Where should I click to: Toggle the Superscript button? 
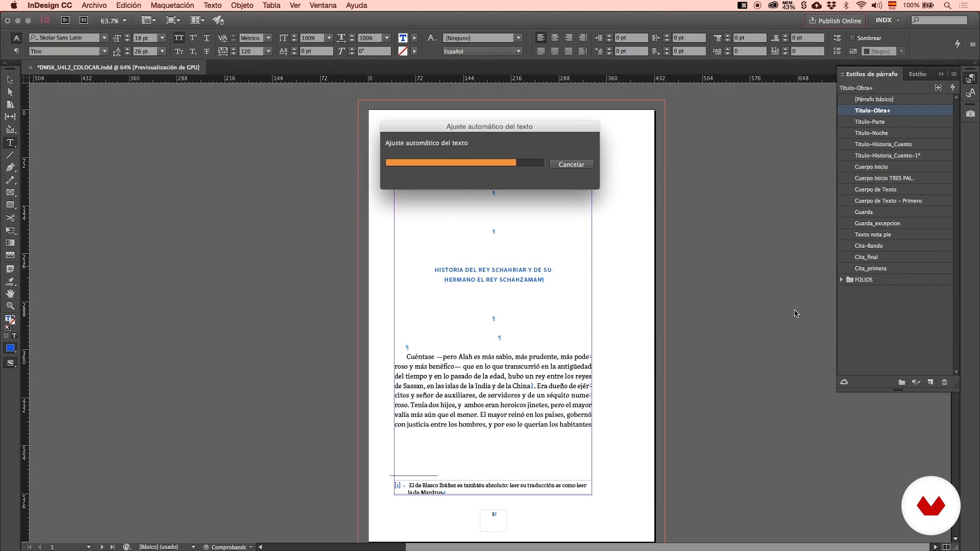tap(193, 38)
